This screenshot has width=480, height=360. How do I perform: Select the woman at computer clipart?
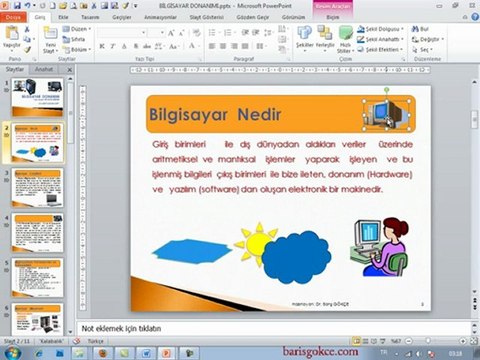tap(379, 247)
